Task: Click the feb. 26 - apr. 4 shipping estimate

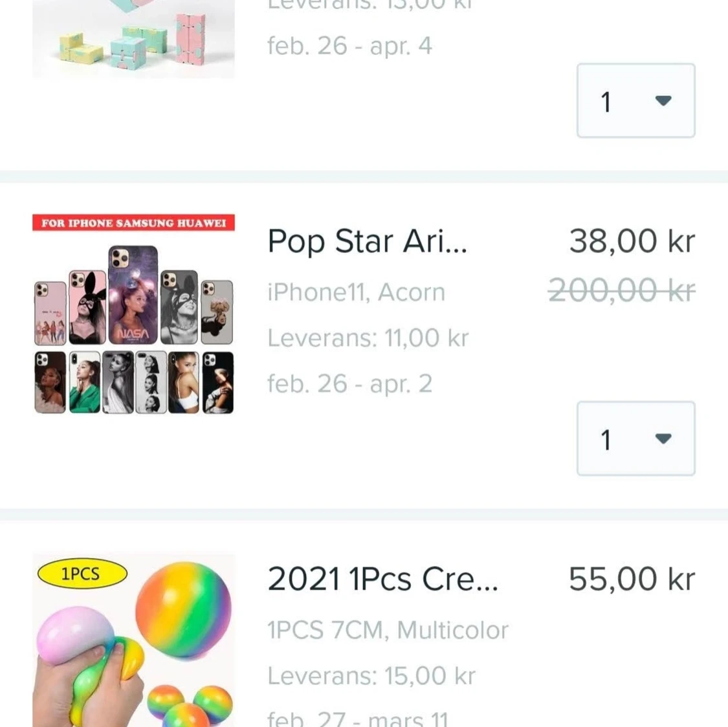Action: 349,45
